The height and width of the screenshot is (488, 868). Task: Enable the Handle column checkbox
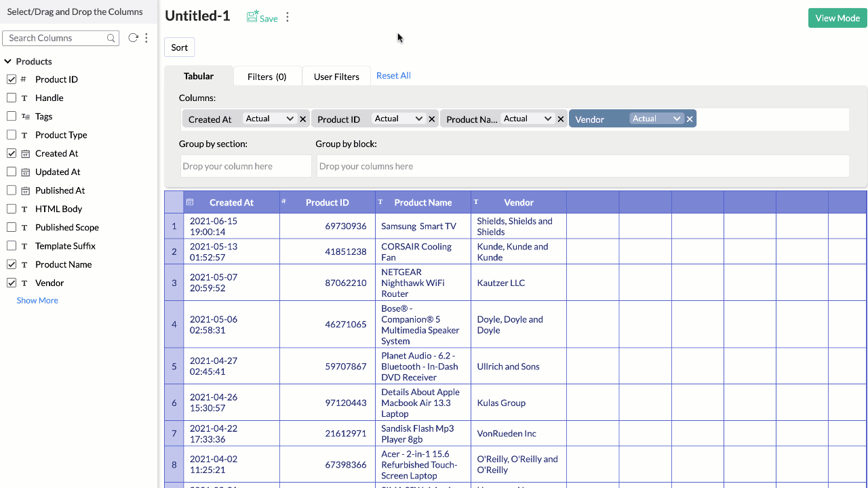pos(12,98)
